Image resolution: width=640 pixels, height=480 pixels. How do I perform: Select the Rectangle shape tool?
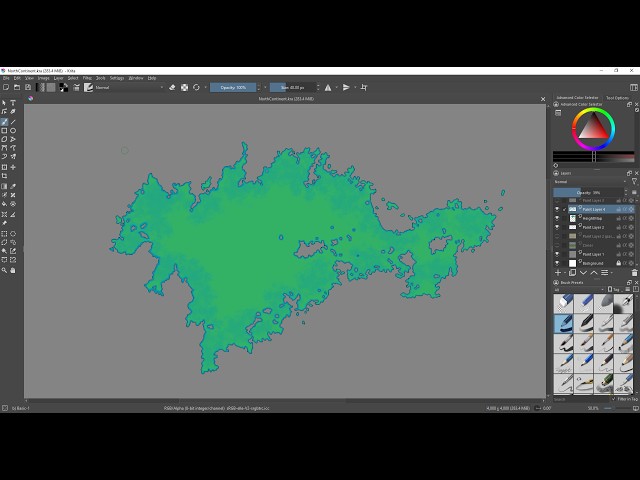(x=4, y=131)
